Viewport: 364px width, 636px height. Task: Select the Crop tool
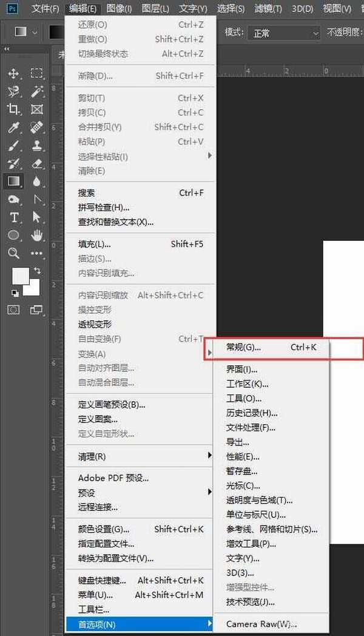click(13, 109)
